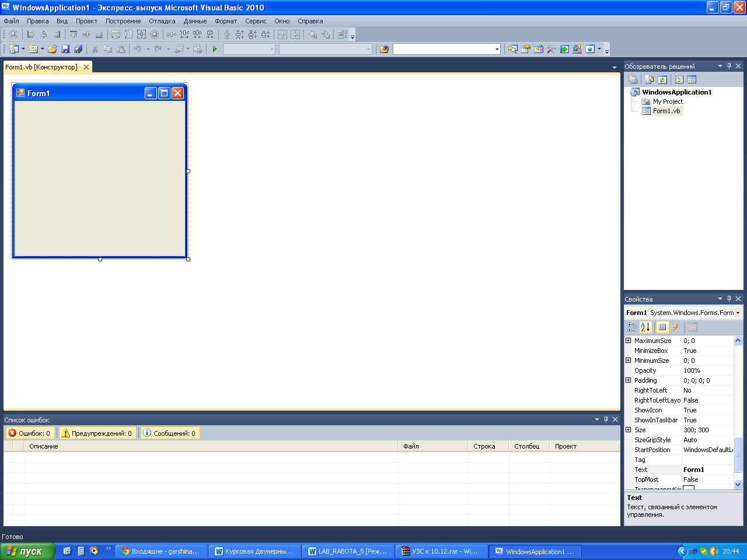Open the Properties Window toolbar icon

[x=525, y=49]
